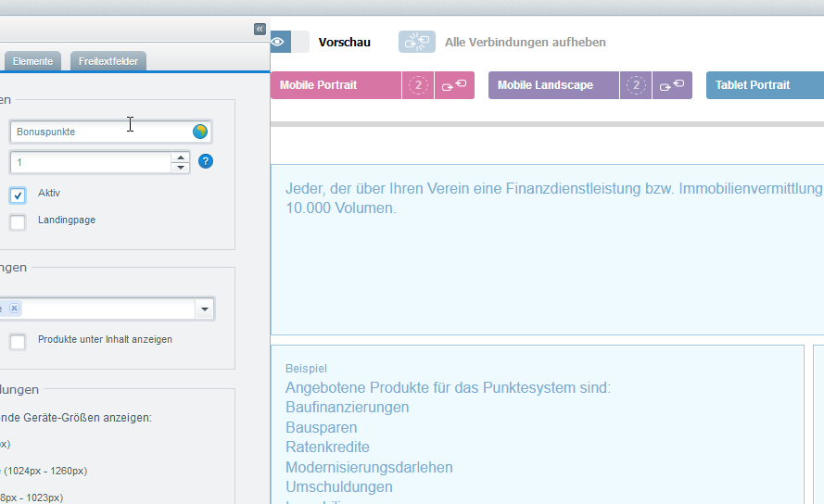Click Mobile Landscape link connection icon

(x=672, y=85)
